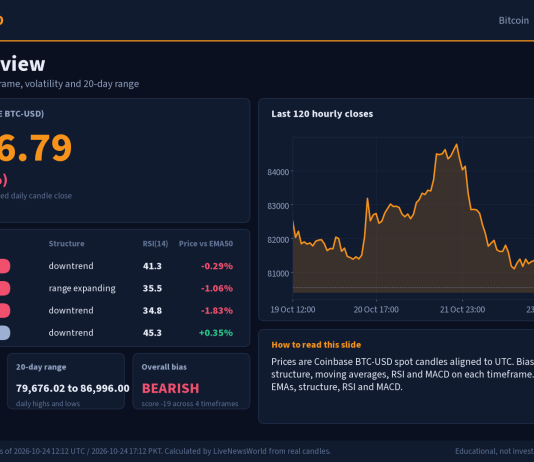Click the 'How to read this slide' heading
534x462 pixels.
pos(316,345)
